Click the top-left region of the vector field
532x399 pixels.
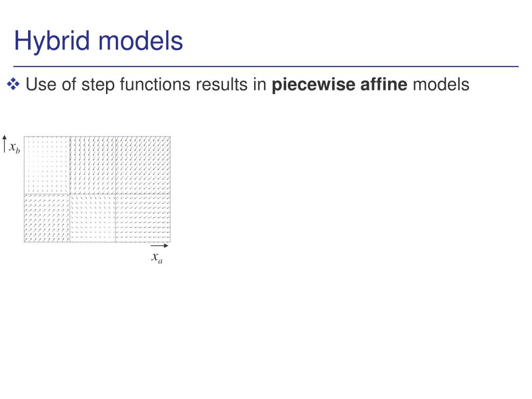pyautogui.click(x=47, y=165)
